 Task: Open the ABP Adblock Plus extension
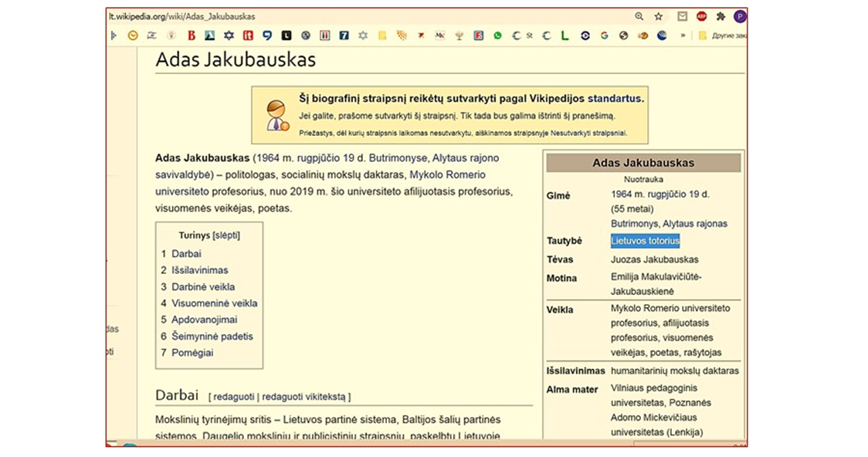(x=702, y=16)
